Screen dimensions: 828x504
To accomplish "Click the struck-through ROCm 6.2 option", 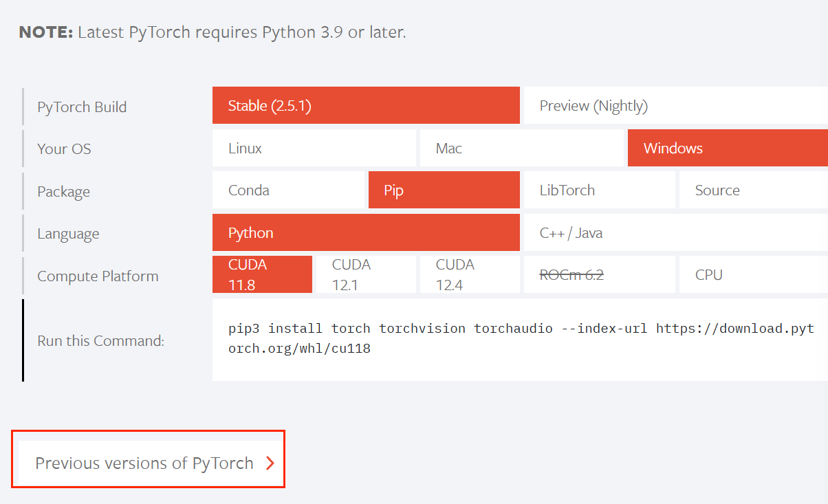I will [600, 274].
